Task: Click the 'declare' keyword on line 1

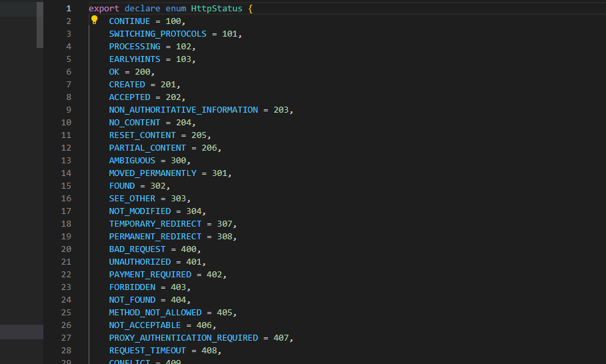Action: 142,9
